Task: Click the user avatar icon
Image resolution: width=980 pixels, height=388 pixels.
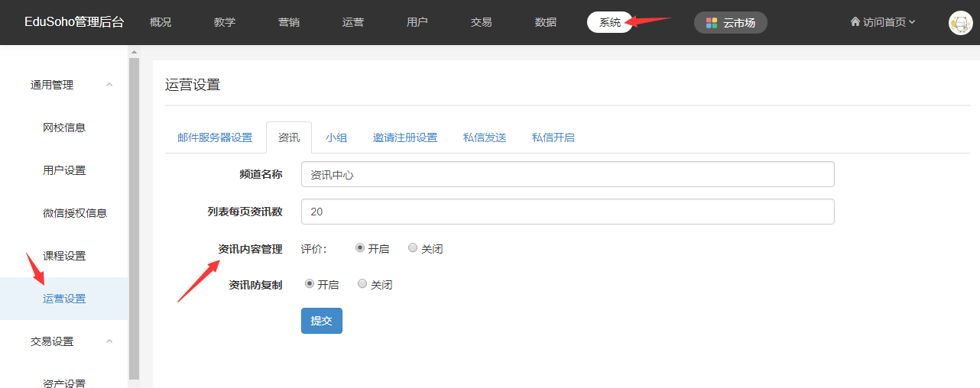Action: (960, 23)
